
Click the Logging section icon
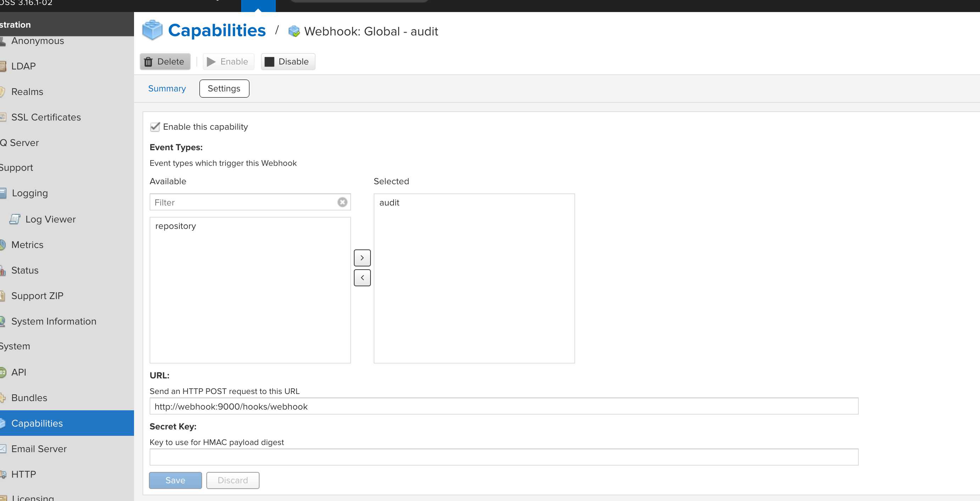coord(4,193)
